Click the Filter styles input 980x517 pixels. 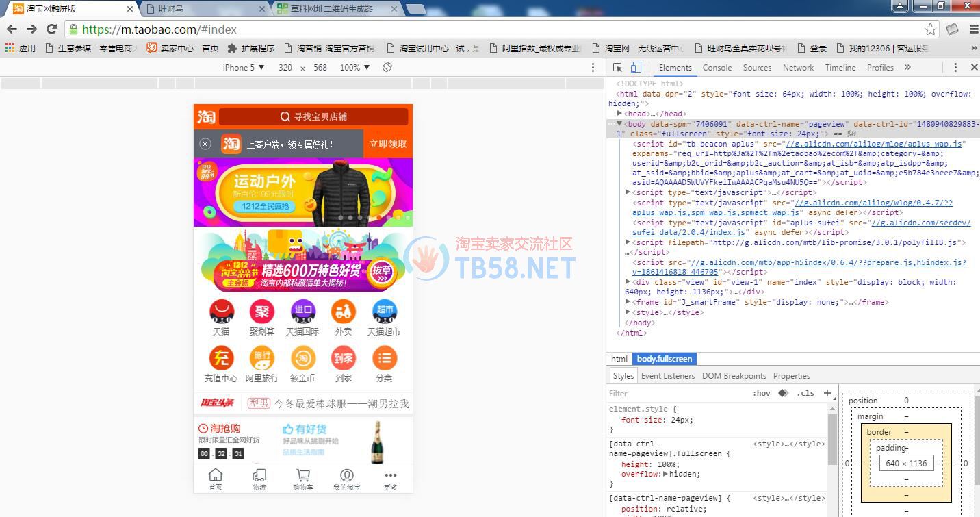(x=678, y=393)
